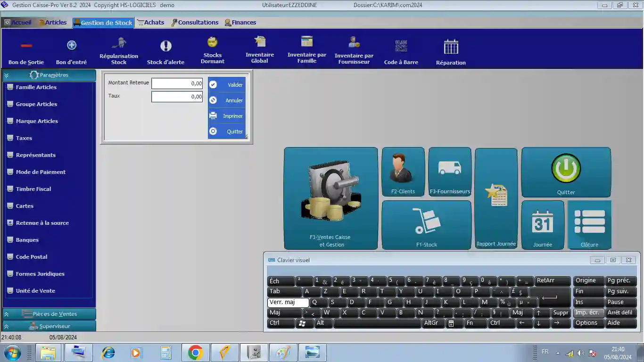The image size is (644, 362).
Task: Click the F3-Ventes Caisse et Gestion tile
Action: pyautogui.click(x=330, y=198)
